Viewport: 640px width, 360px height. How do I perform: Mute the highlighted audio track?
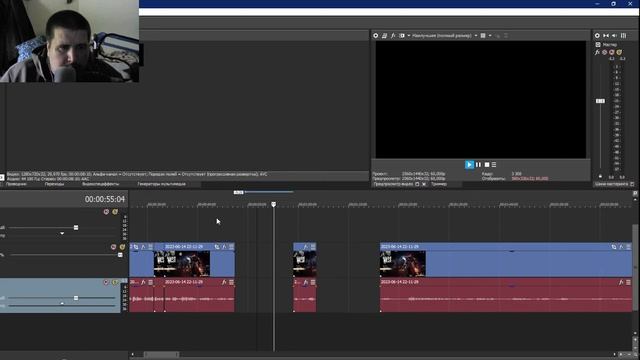106,282
